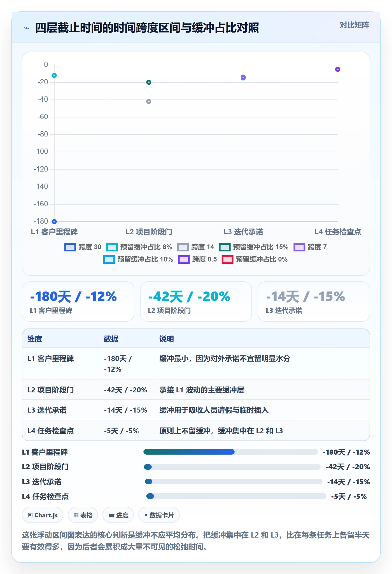Click the y-axis label -100
This screenshot has height=574, width=392.
(41, 152)
